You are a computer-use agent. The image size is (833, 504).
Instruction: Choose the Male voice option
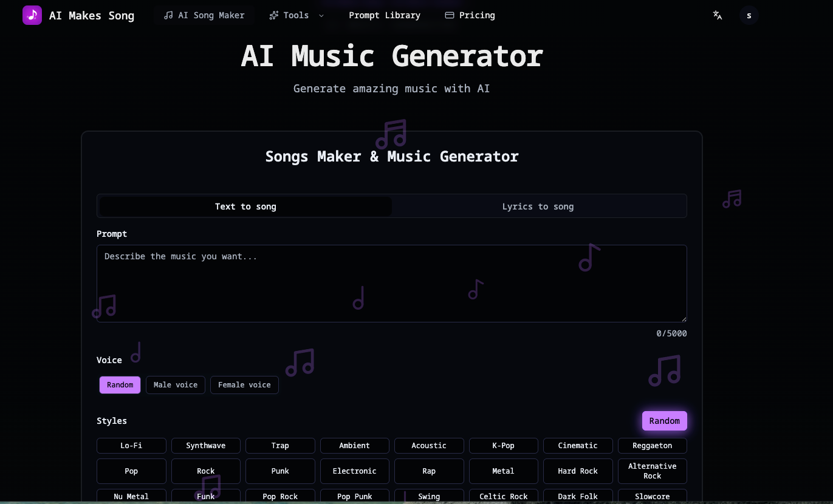[x=175, y=384]
